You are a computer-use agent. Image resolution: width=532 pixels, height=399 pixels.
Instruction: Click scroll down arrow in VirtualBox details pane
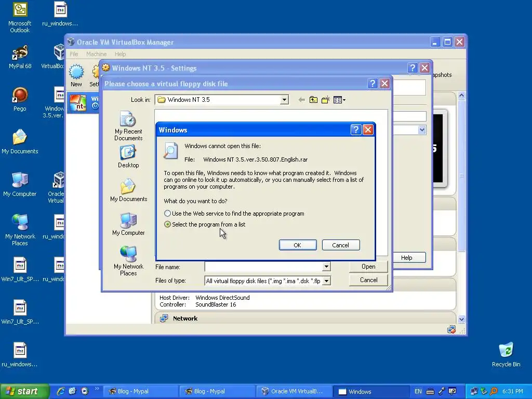pyautogui.click(x=461, y=319)
